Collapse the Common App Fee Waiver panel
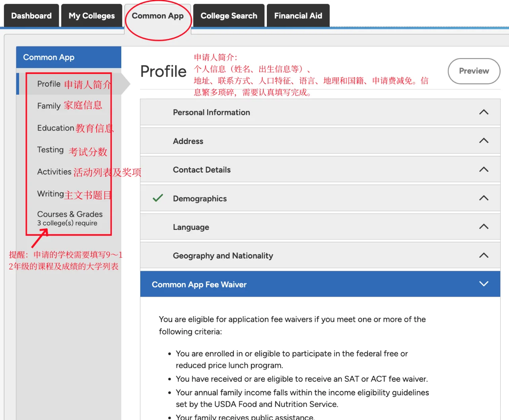Viewport: 509px width, 420px height. point(484,284)
